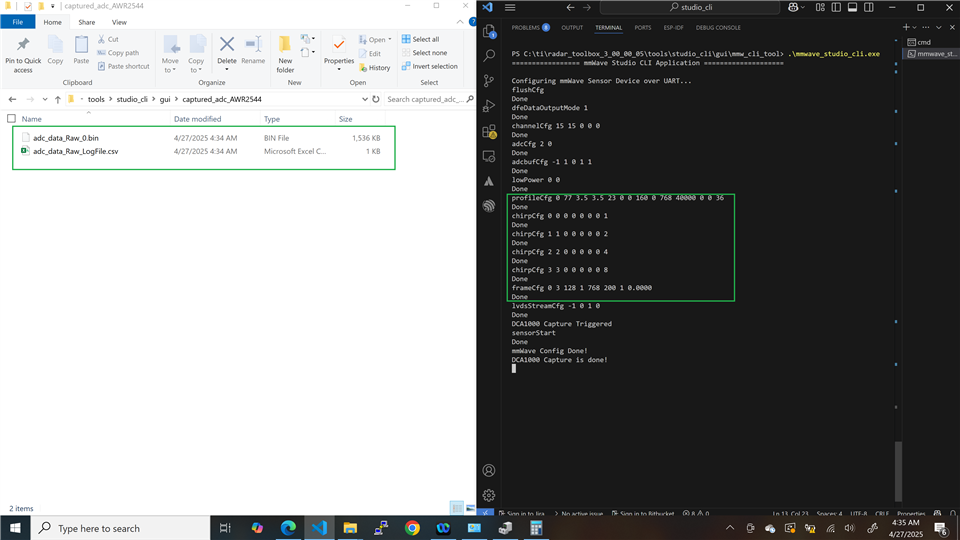Toggle the bottom panel visibility
This screenshot has height=540, width=960.
(852, 7)
